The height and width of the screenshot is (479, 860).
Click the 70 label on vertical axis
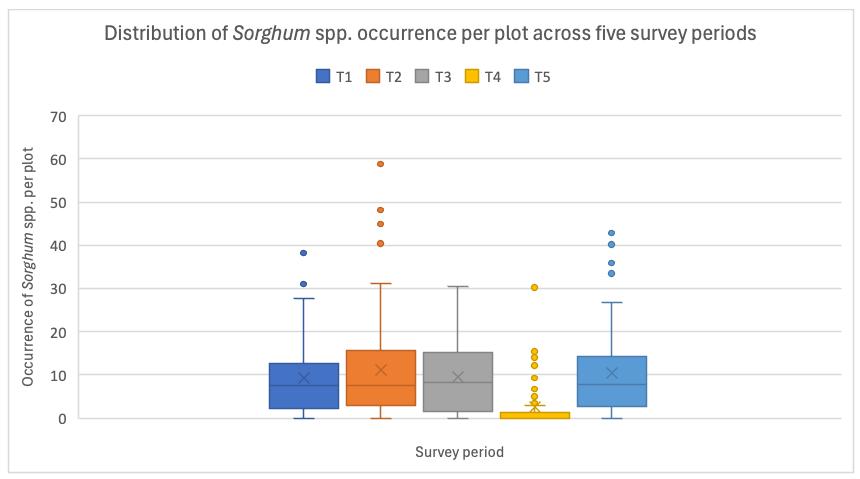coord(58,117)
